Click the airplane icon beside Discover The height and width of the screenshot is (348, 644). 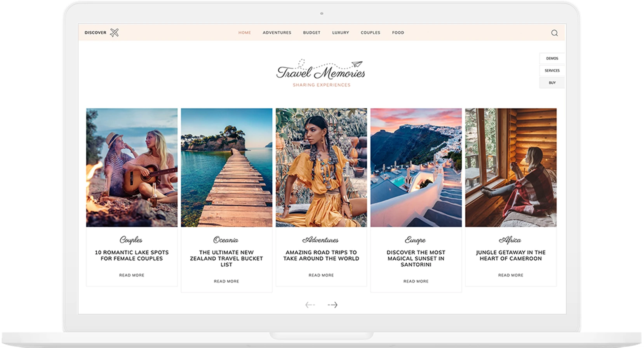tap(114, 33)
